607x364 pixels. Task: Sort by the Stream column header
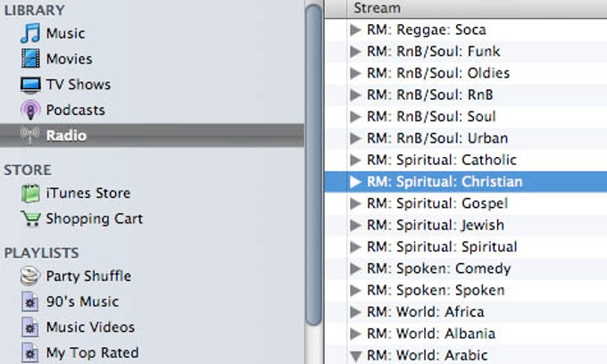[477, 9]
